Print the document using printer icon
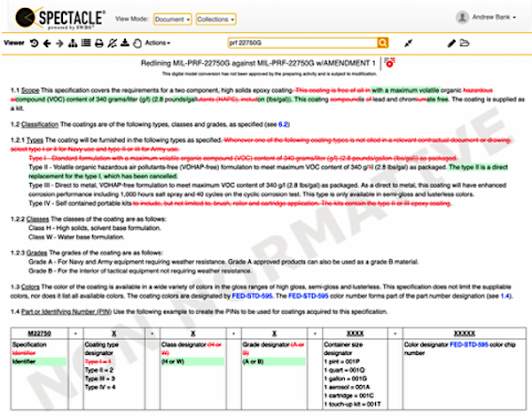The height and width of the screenshot is (417, 532). (98, 43)
